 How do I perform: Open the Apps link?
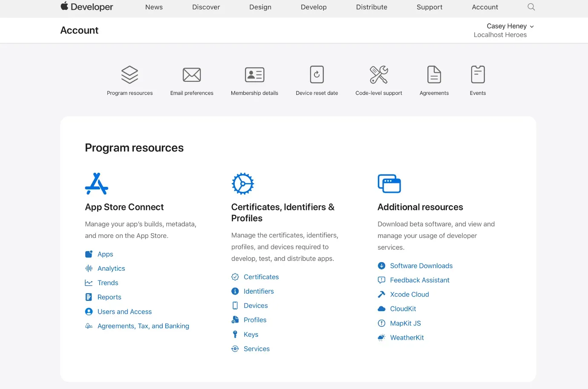[105, 254]
